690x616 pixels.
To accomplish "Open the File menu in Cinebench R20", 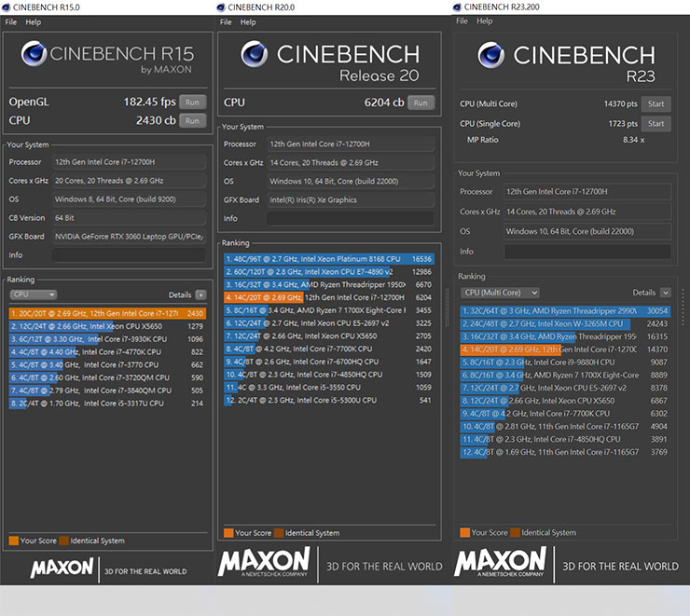I will pos(226,21).
